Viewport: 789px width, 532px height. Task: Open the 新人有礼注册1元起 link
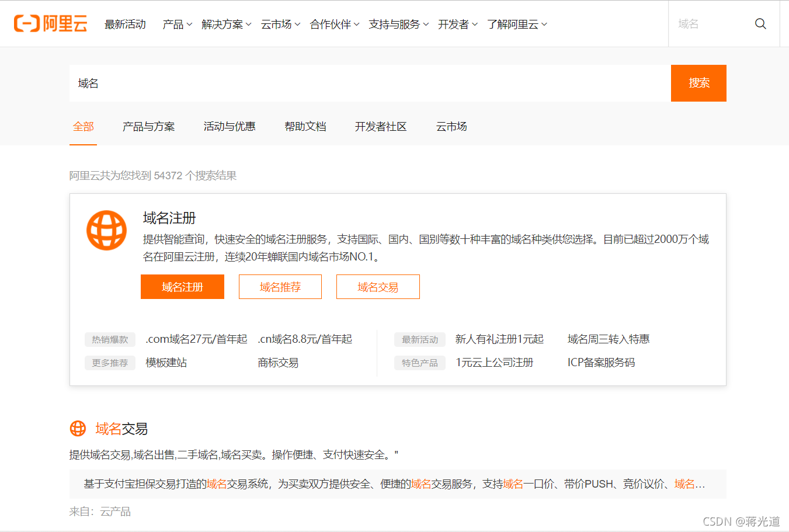click(x=499, y=339)
